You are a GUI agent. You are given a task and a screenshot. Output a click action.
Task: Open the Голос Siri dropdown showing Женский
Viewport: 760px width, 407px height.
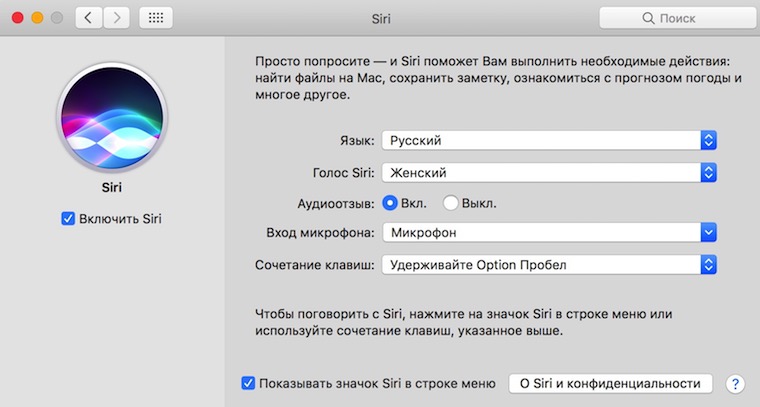[549, 172]
